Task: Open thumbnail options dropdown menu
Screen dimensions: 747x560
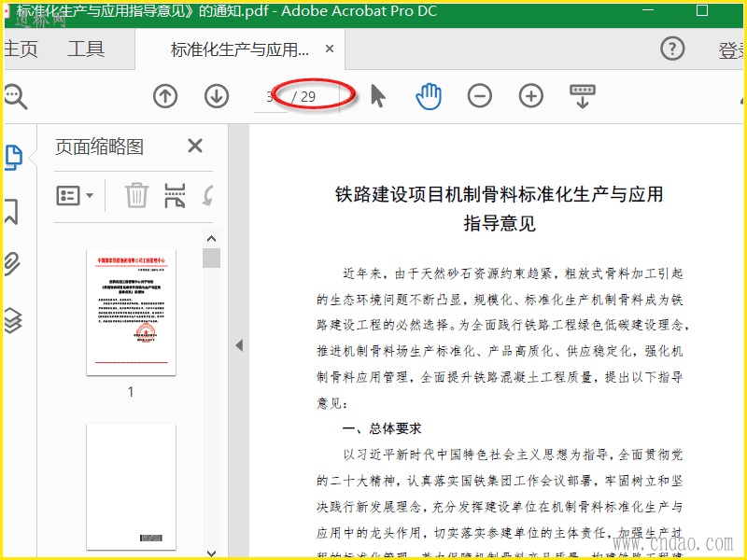Action: point(75,196)
